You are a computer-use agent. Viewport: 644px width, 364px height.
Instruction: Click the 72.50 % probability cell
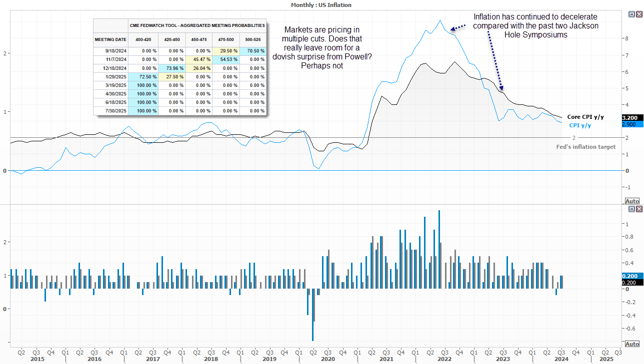click(x=143, y=76)
